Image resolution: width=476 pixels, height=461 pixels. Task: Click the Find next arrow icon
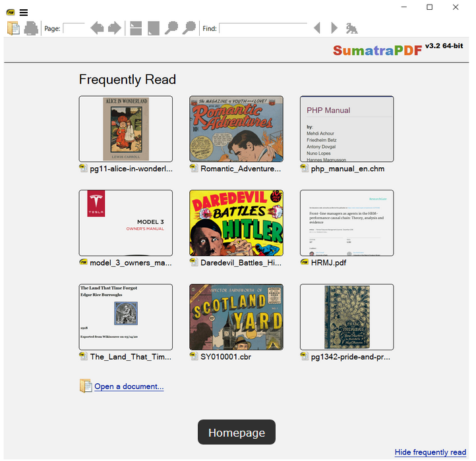pyautogui.click(x=334, y=28)
